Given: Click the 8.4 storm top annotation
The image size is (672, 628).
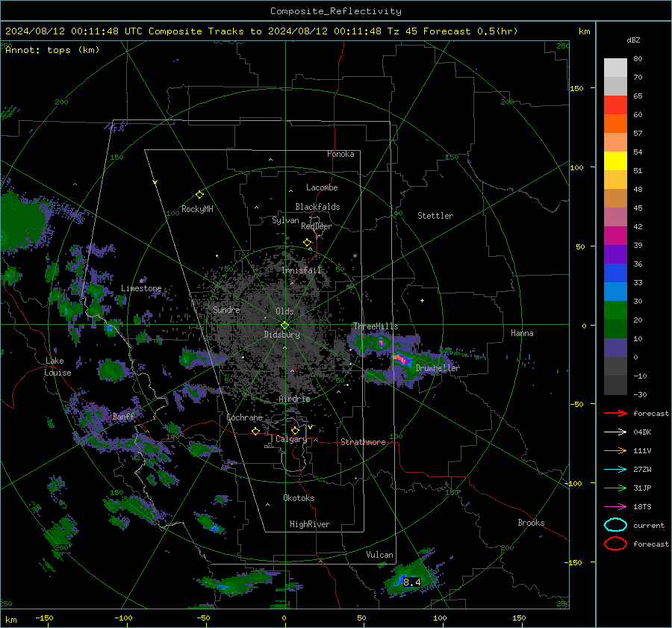Looking at the screenshot, I should coord(412,582).
